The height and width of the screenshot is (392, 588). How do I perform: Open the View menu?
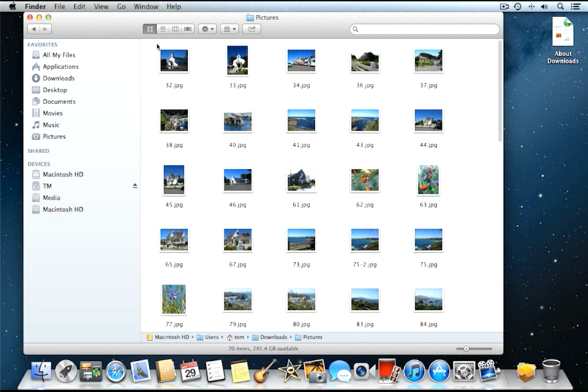click(101, 7)
